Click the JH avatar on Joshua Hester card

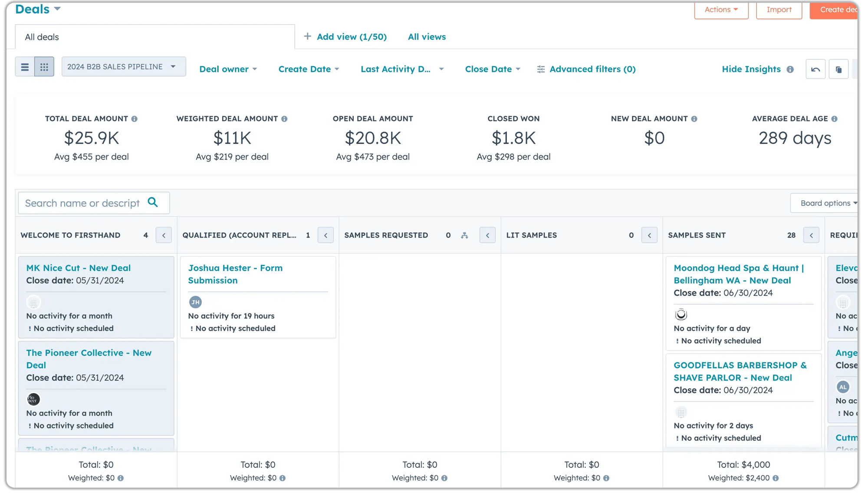click(x=195, y=302)
